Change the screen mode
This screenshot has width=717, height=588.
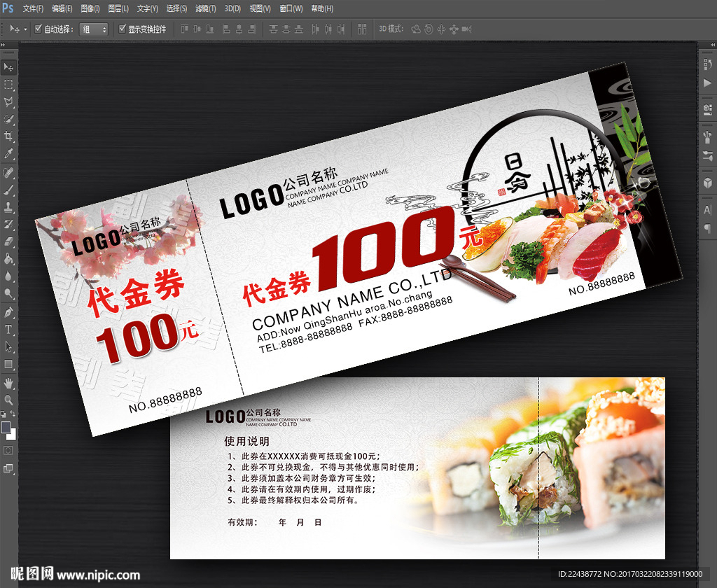pyautogui.click(x=8, y=468)
